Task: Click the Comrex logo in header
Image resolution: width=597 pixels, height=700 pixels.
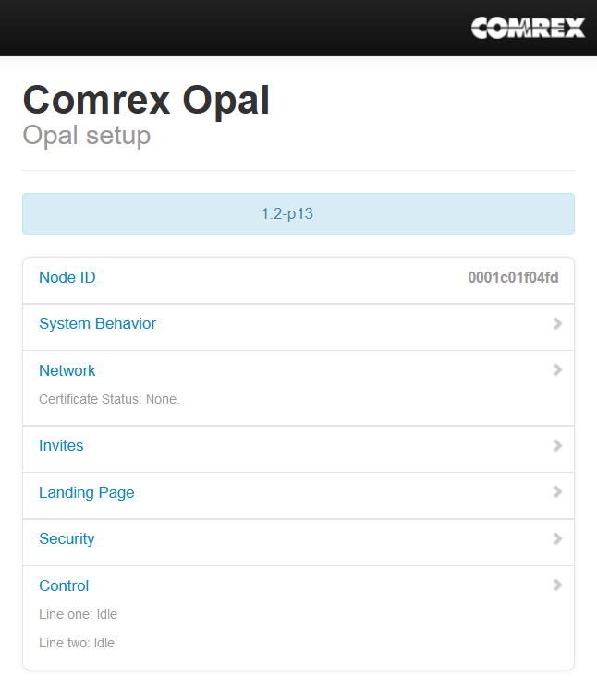Action: [x=528, y=28]
